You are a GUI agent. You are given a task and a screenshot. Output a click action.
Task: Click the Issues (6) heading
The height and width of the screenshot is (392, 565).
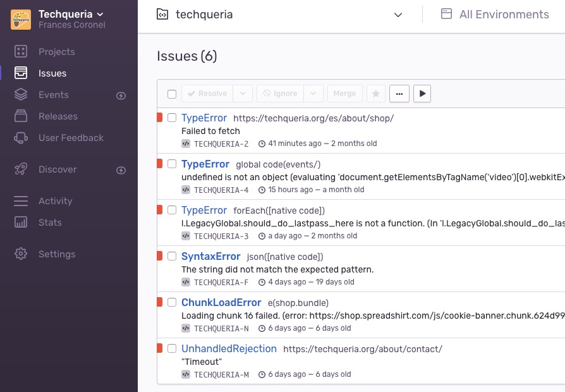[x=186, y=56]
